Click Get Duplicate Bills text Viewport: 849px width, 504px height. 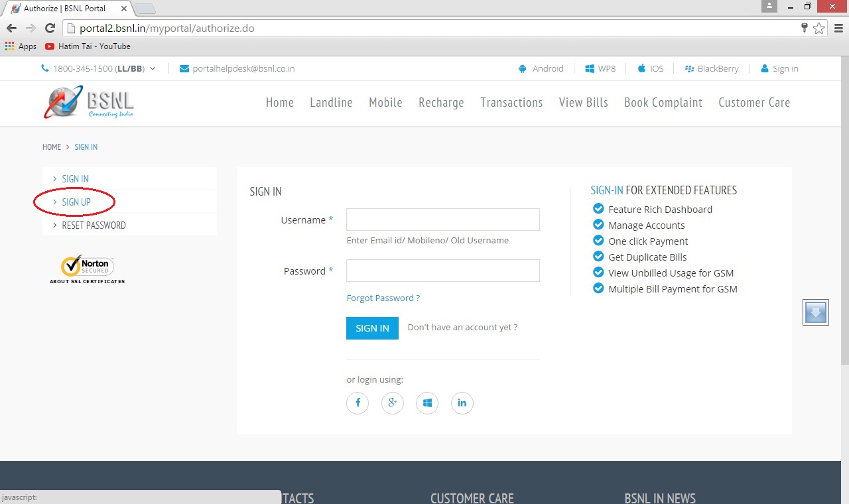[x=647, y=257]
